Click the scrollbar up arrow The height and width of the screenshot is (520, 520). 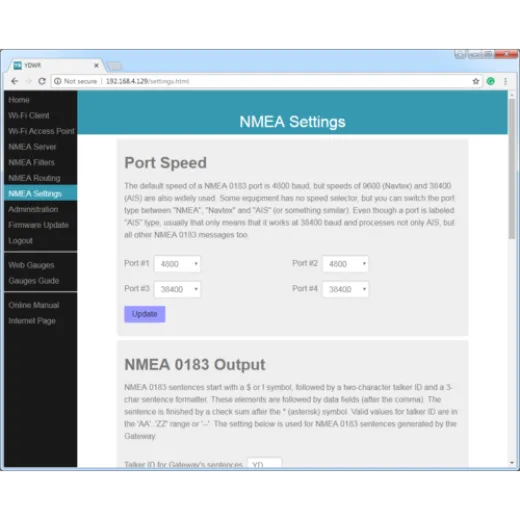[512, 95]
